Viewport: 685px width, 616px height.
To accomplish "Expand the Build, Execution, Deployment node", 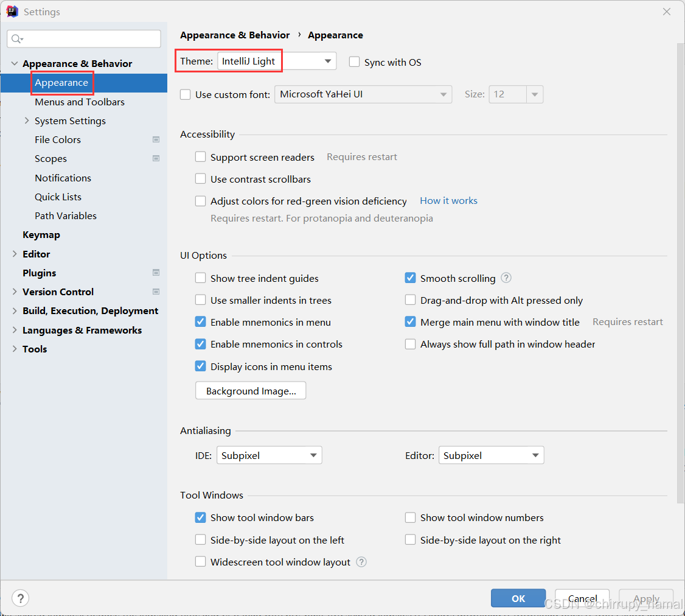I will [15, 310].
